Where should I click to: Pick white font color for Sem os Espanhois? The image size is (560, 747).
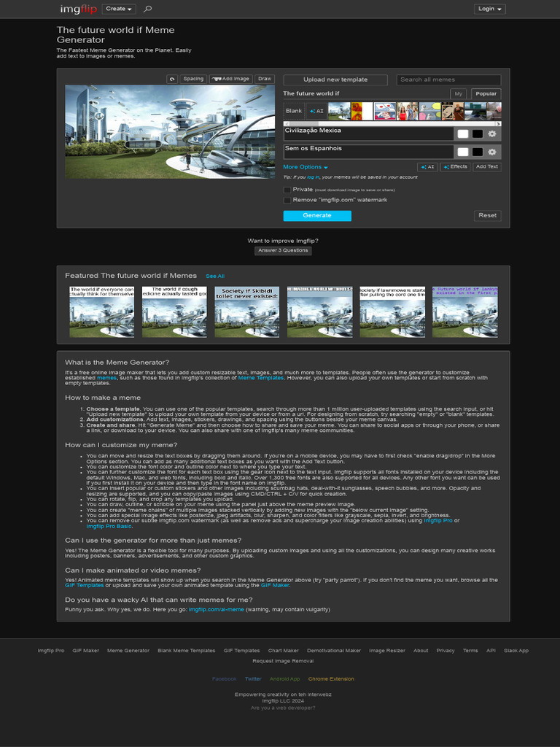pyautogui.click(x=463, y=152)
